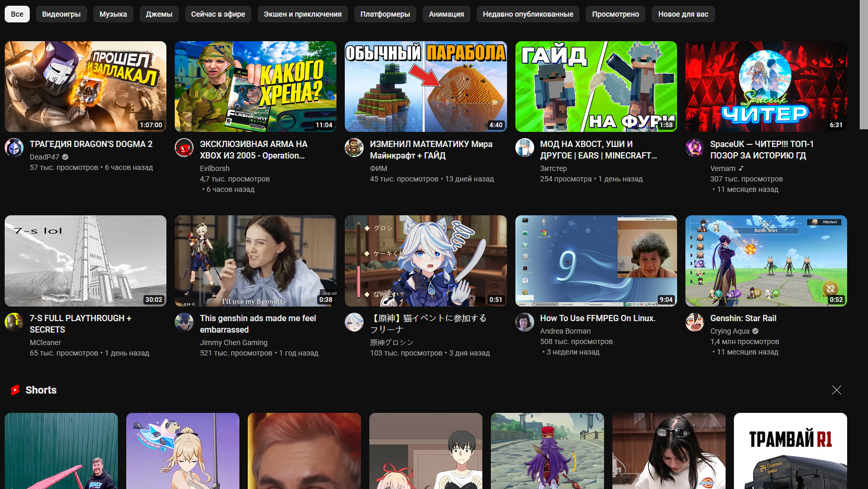Image resolution: width=868 pixels, height=489 pixels.
Task: Go to DeadP47 channel name
Action: tap(44, 157)
